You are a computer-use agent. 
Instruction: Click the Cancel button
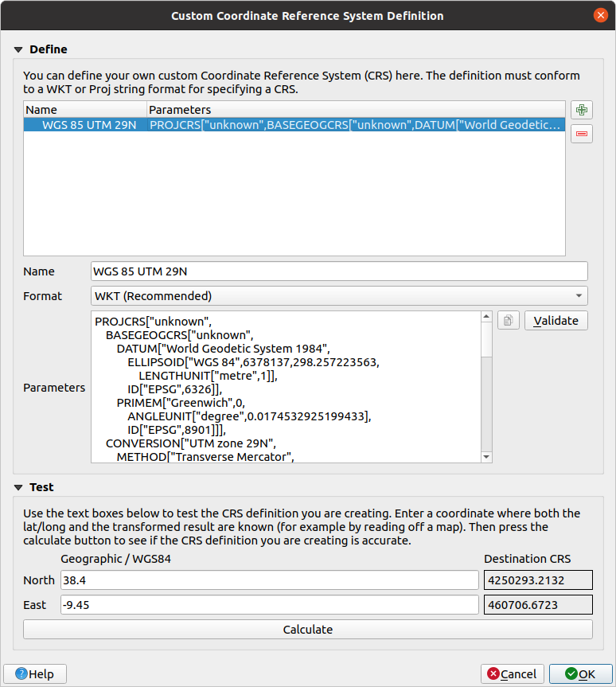[x=513, y=673]
